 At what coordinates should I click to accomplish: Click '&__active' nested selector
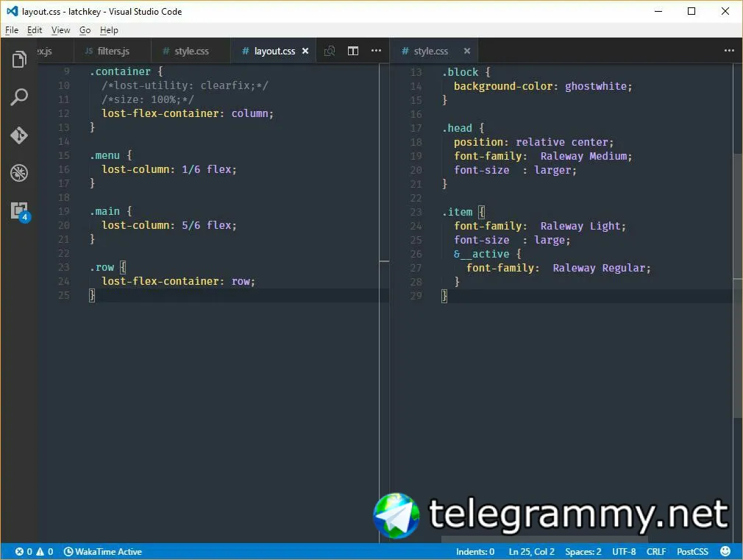(x=481, y=254)
